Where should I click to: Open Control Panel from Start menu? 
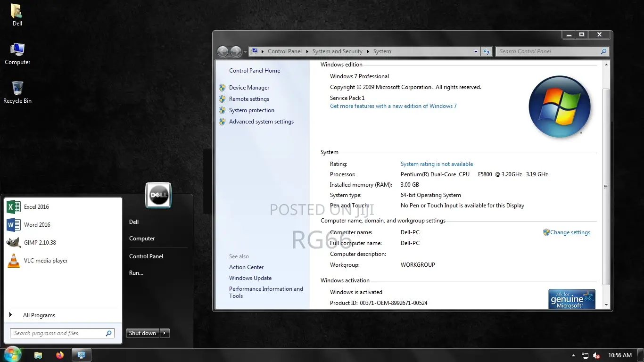tap(146, 256)
